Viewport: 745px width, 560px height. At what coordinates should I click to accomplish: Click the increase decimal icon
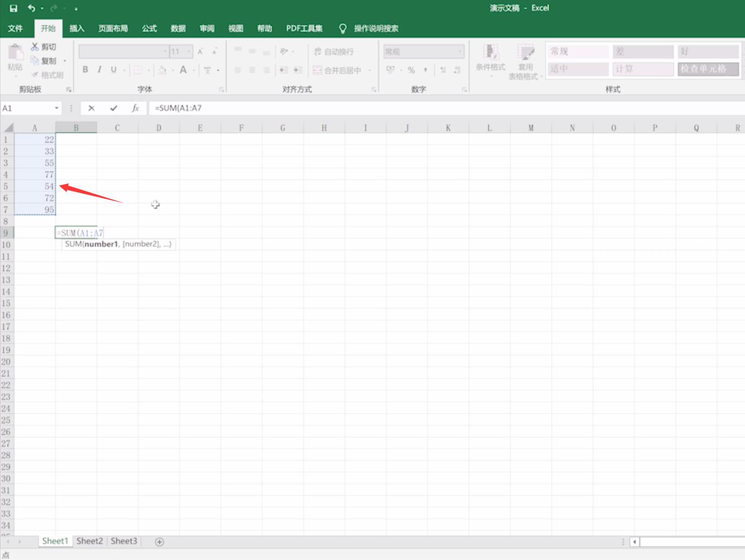click(x=443, y=70)
